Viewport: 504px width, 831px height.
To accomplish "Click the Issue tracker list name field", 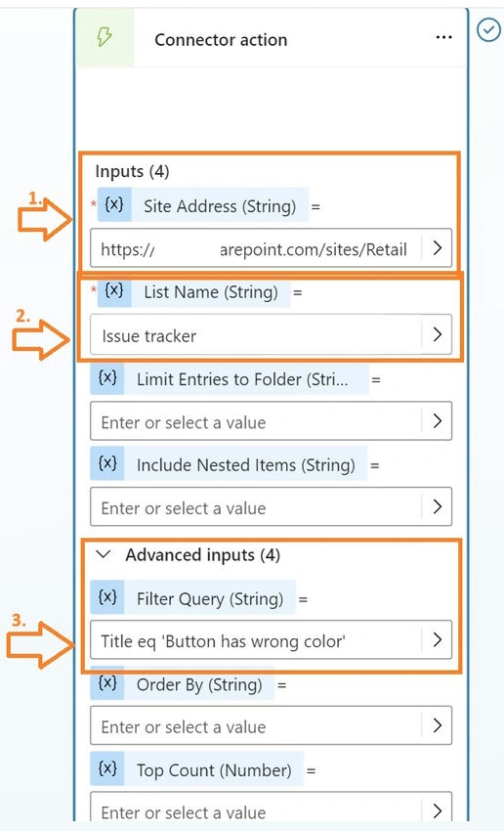I will coord(272,334).
